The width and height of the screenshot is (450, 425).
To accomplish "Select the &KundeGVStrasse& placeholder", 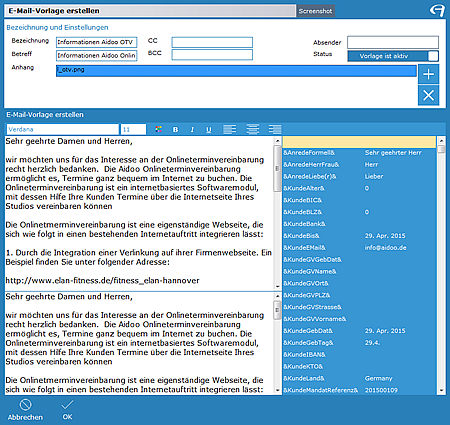I will point(312,307).
